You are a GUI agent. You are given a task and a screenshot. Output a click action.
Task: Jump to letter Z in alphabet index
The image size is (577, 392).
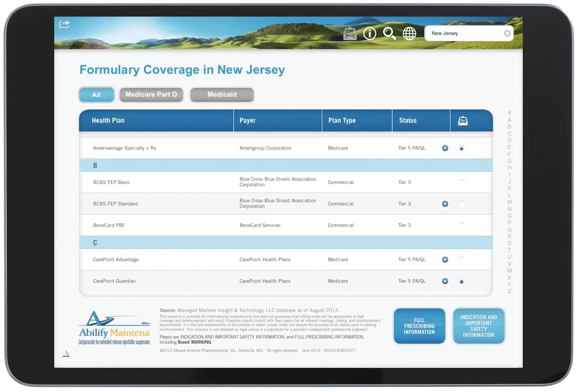(x=509, y=291)
